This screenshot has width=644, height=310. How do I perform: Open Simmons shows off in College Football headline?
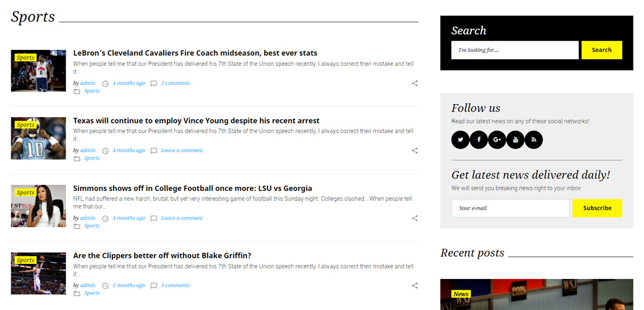point(193,188)
